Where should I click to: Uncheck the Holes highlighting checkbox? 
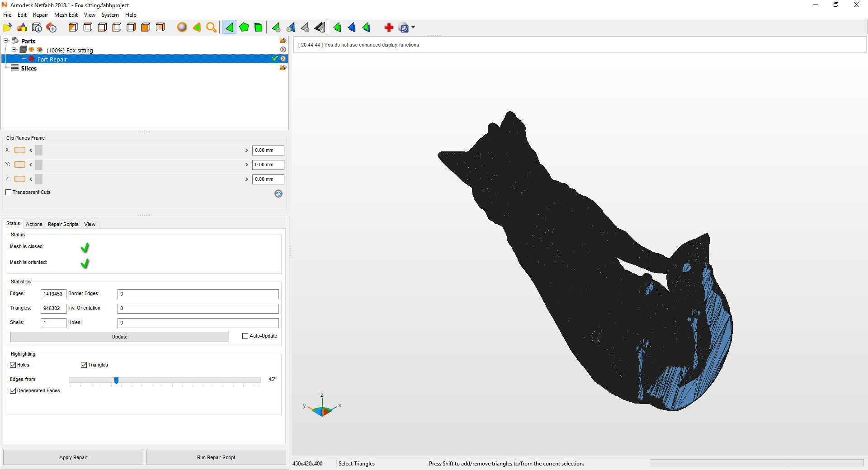(x=13, y=365)
